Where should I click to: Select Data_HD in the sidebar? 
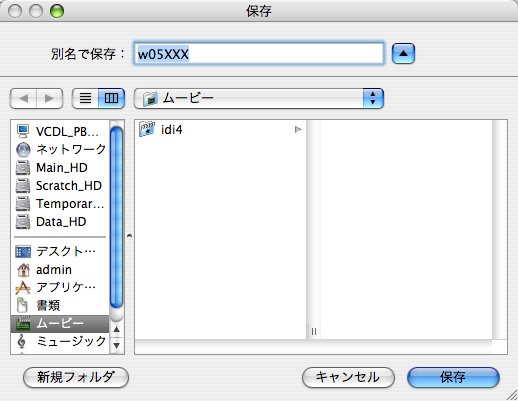[60, 221]
